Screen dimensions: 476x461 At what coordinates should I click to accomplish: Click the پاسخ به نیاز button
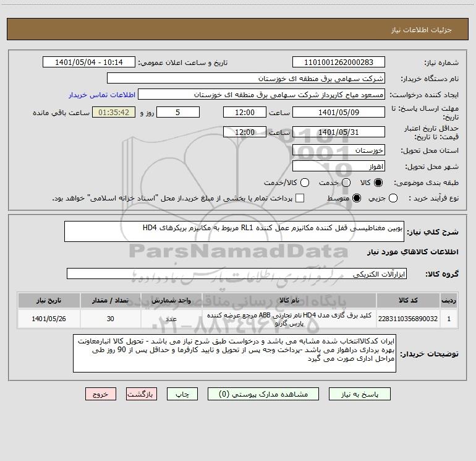pos(360,394)
